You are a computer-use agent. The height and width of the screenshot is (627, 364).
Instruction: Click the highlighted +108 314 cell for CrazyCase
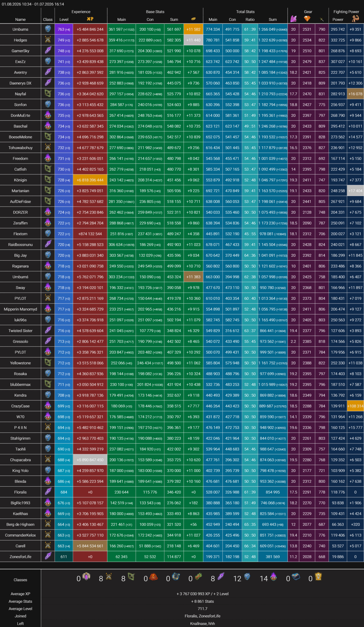(x=355, y=406)
